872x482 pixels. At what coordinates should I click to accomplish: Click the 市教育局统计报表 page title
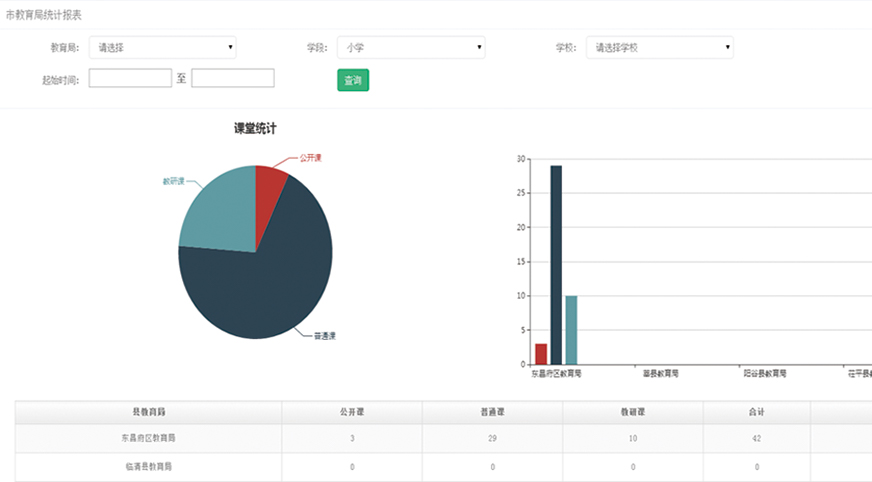pyautogui.click(x=43, y=15)
